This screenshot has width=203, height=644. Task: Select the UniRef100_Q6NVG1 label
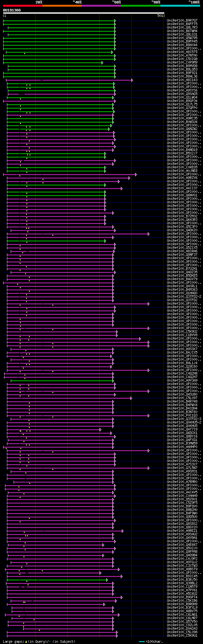coord(182,195)
